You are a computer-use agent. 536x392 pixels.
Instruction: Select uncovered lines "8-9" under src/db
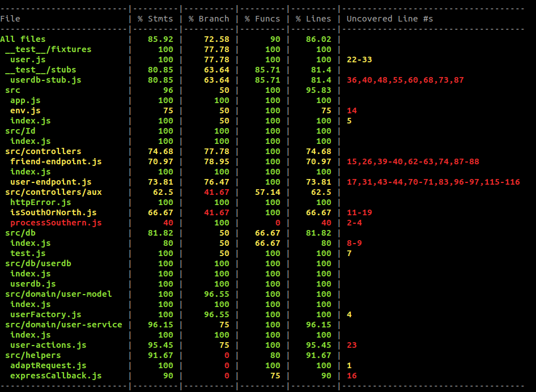point(354,243)
